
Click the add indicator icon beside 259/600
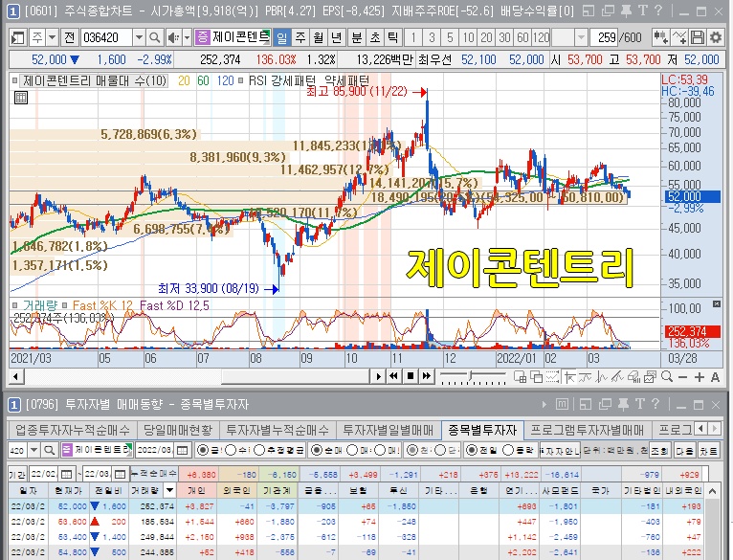660,37
